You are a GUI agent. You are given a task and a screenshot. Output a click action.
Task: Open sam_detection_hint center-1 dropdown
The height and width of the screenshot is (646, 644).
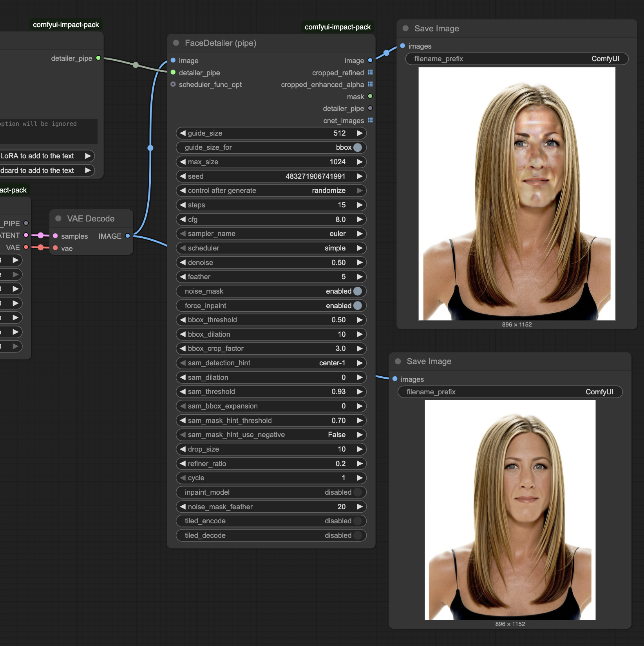(271, 363)
